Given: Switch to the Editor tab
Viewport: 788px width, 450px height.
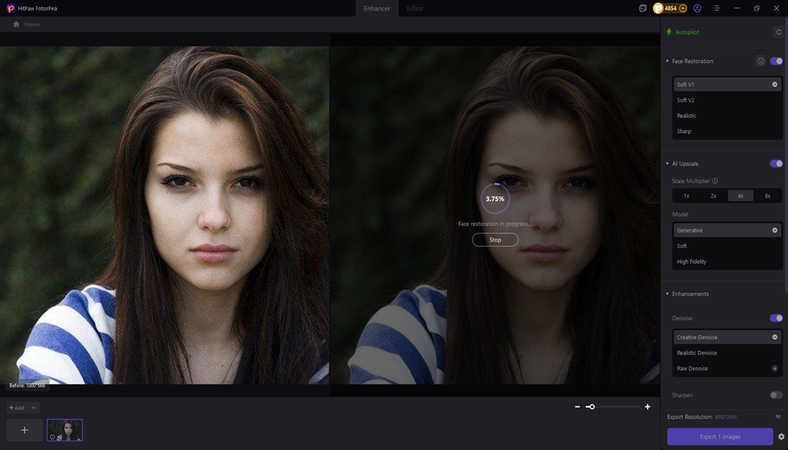Looking at the screenshot, I should pyautogui.click(x=415, y=9).
